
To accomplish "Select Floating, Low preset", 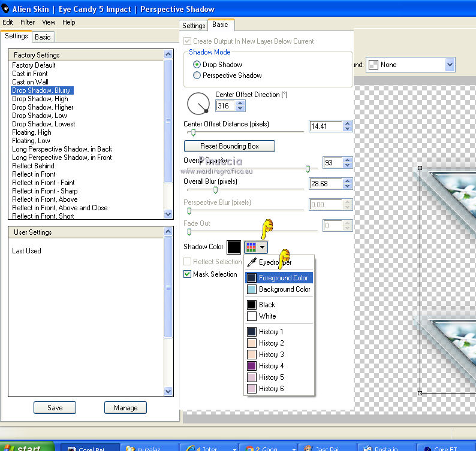I will click(x=31, y=141).
